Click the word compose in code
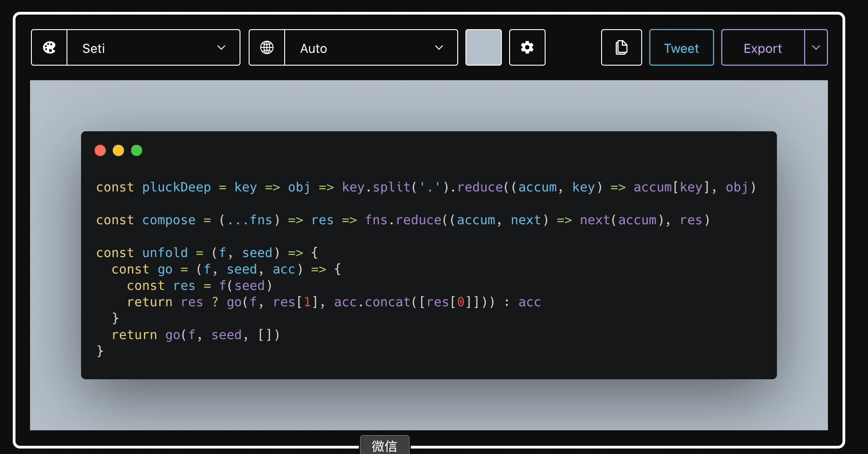 tap(169, 220)
